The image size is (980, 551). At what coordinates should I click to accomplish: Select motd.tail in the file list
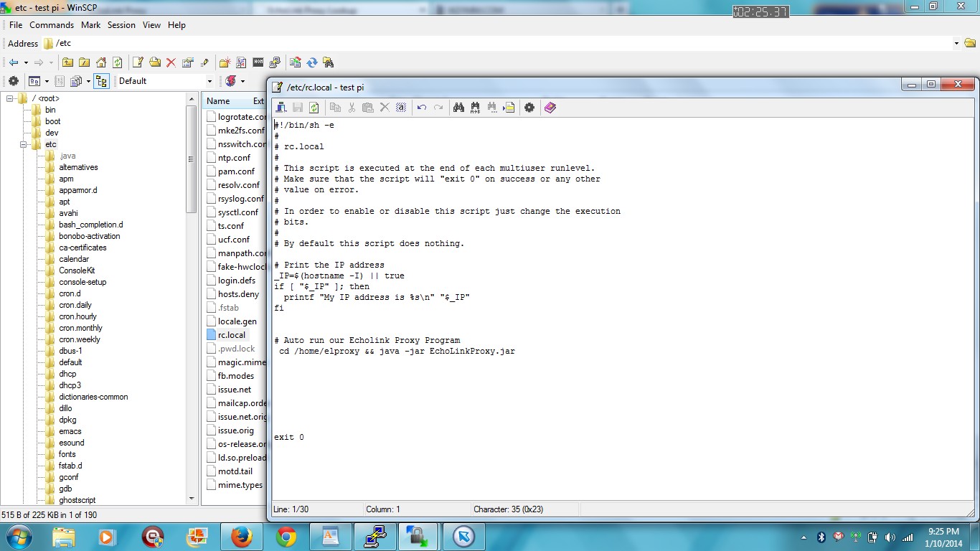coord(235,471)
